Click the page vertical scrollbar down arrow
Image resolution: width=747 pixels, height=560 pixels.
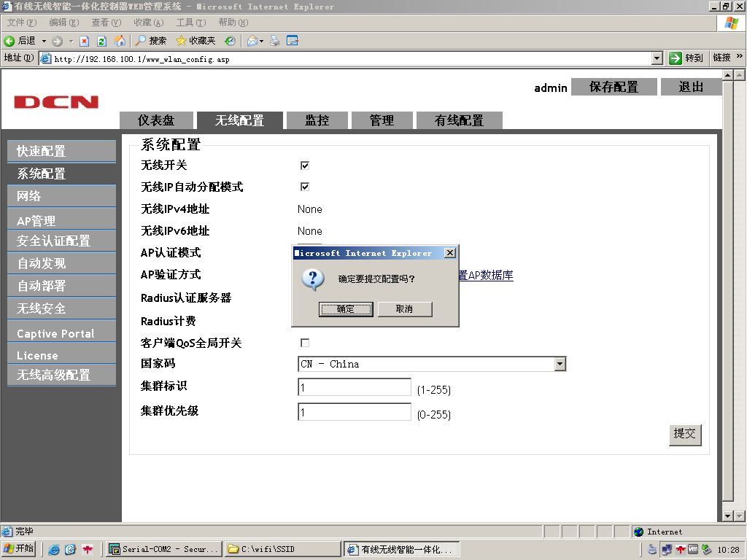point(727,516)
